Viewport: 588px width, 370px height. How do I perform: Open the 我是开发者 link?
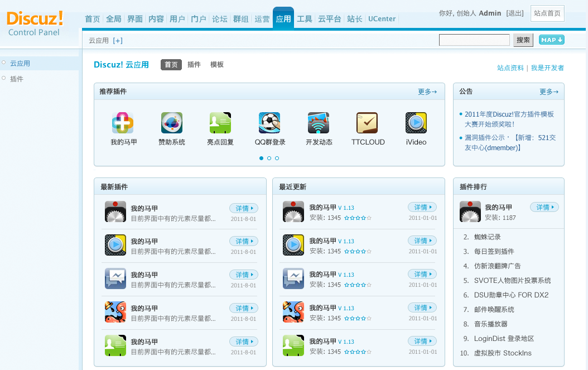pos(547,68)
